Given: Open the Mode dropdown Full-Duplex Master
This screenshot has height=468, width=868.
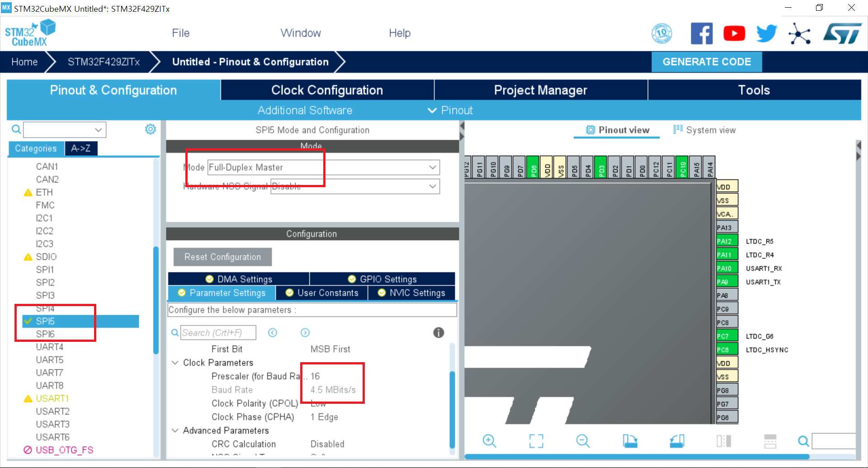Looking at the screenshot, I should click(x=323, y=167).
